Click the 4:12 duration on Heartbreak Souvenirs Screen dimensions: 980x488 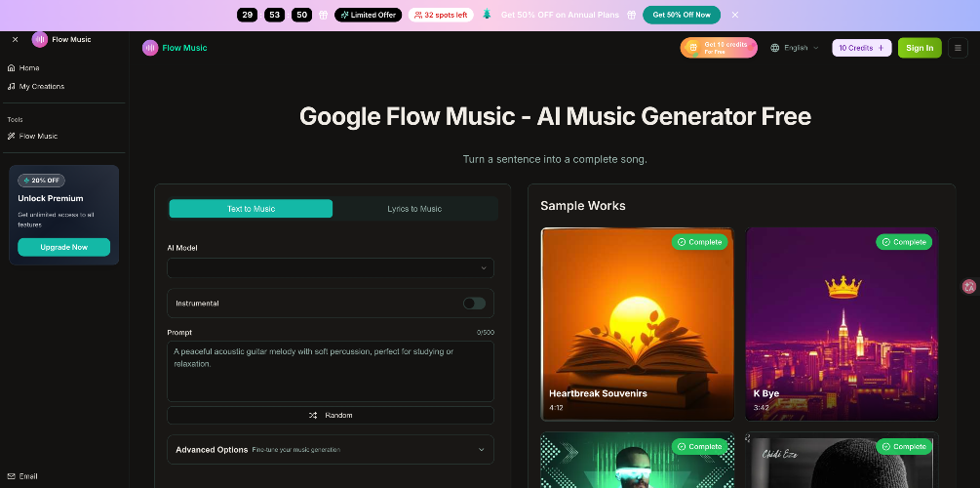point(556,407)
